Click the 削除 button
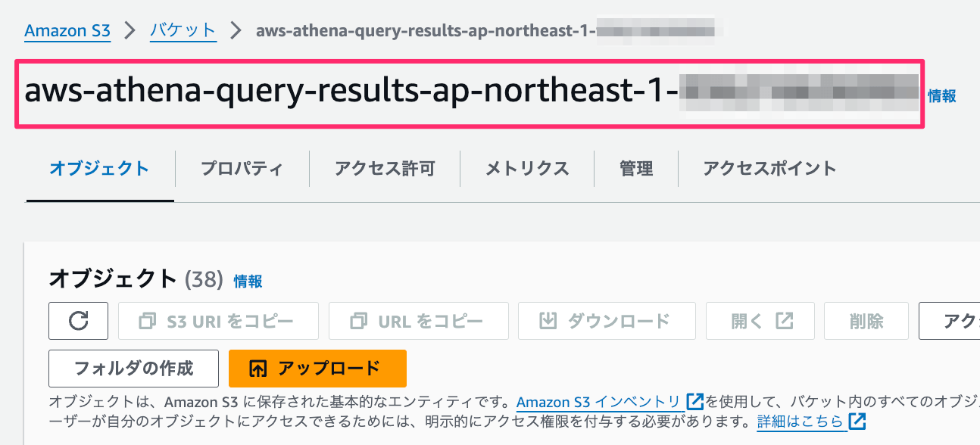980x445 pixels. click(x=866, y=320)
